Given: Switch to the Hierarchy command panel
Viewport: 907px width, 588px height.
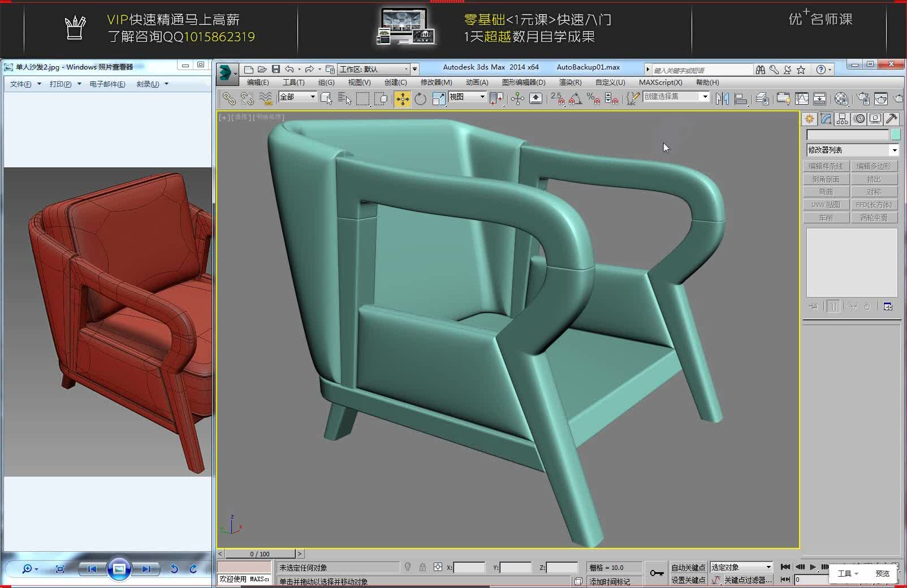Looking at the screenshot, I should click(842, 118).
